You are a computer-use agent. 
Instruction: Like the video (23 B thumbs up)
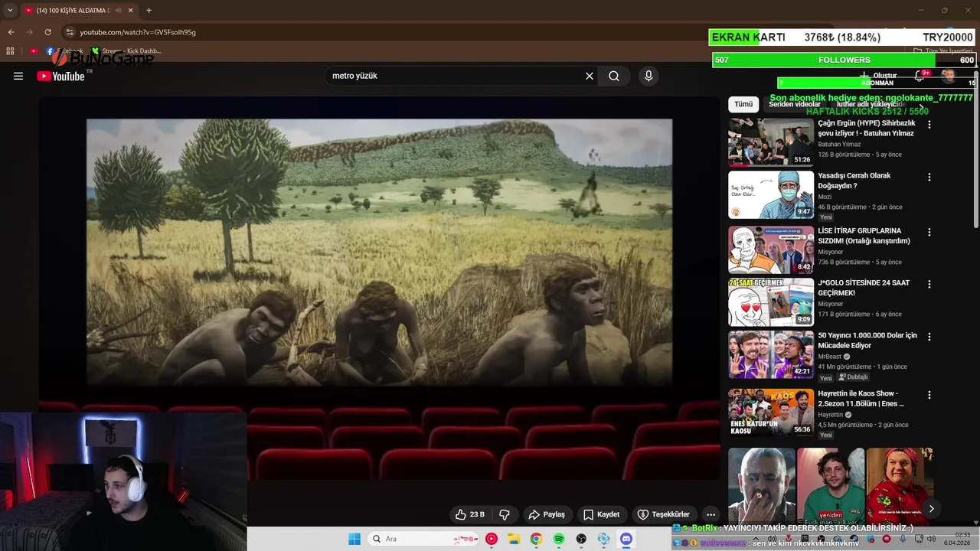(470, 514)
